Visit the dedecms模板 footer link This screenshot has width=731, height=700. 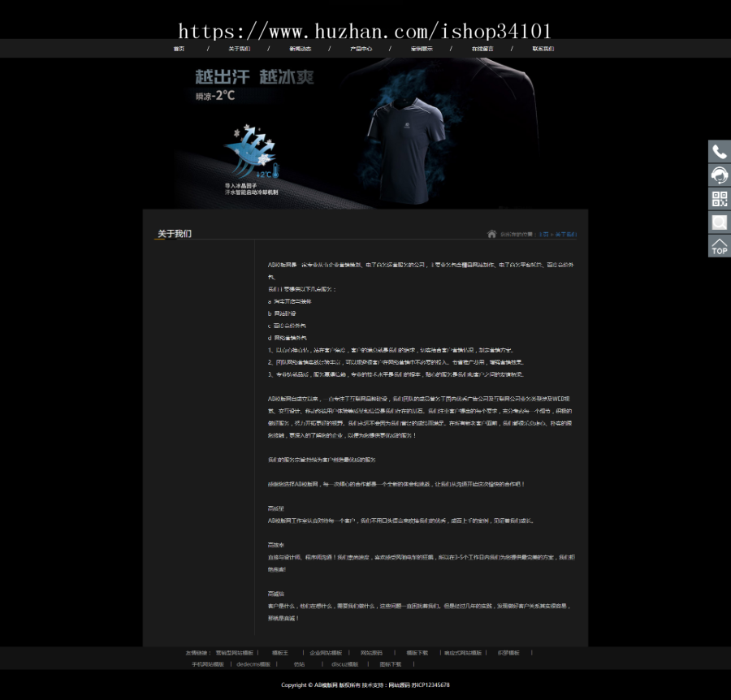(253, 664)
